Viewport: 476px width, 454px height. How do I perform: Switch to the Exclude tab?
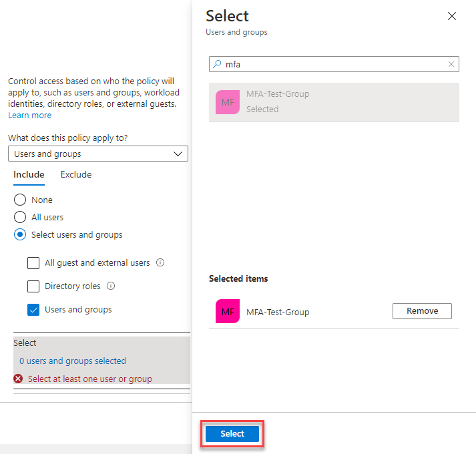coord(76,175)
